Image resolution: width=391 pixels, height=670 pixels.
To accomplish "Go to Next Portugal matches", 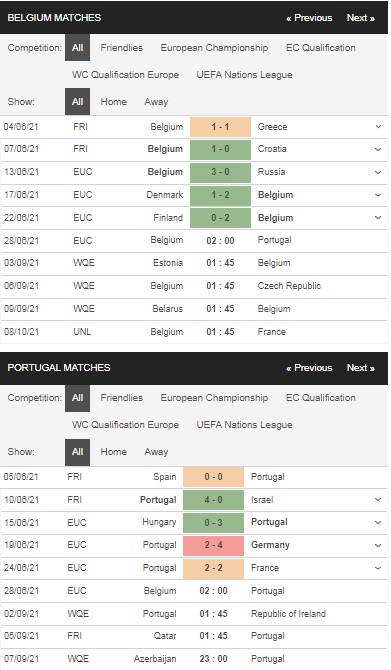I will 361,368.
